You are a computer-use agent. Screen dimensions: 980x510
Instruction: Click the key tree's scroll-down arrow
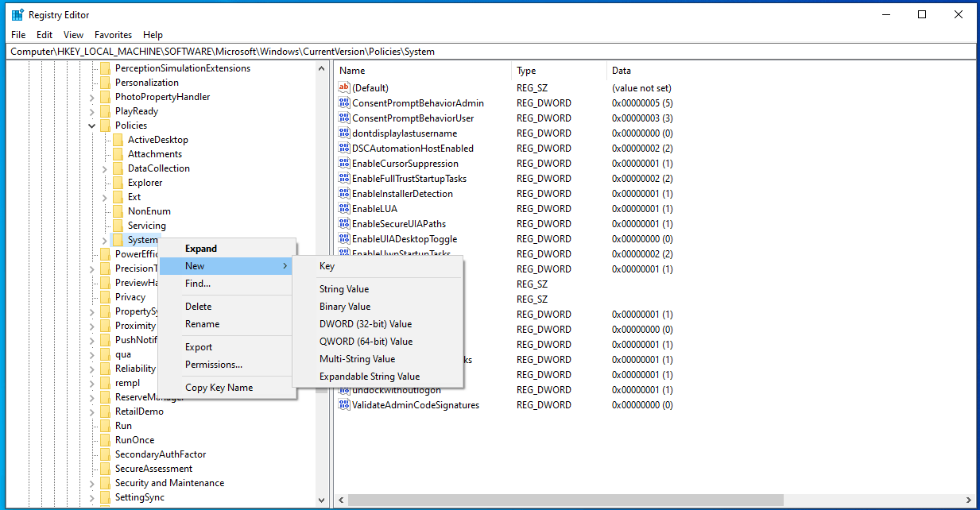(322, 500)
